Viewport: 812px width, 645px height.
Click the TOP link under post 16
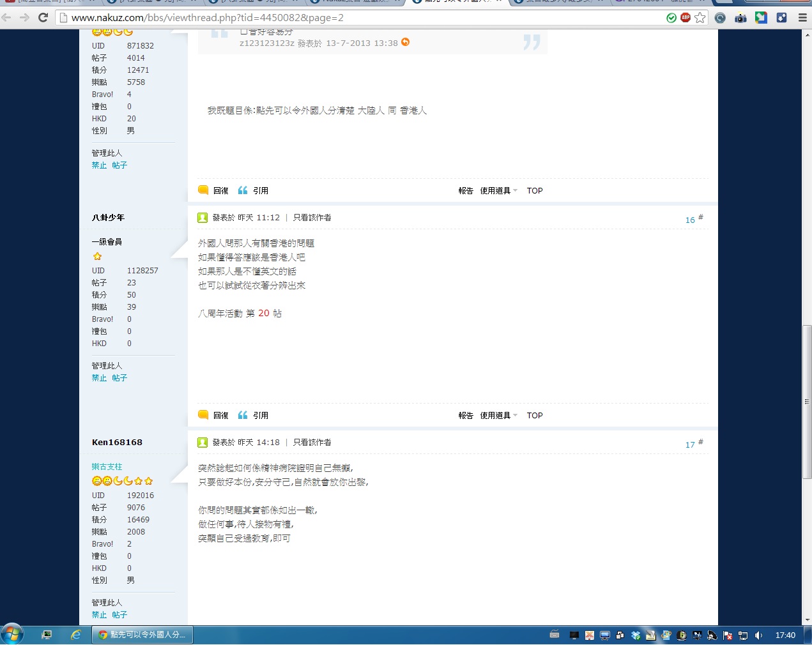coord(535,416)
